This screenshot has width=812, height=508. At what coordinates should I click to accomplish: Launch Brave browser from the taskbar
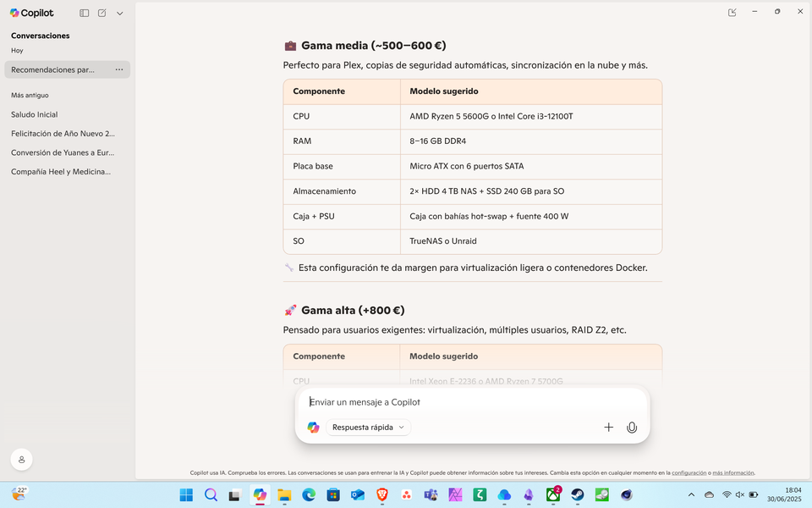click(382, 495)
